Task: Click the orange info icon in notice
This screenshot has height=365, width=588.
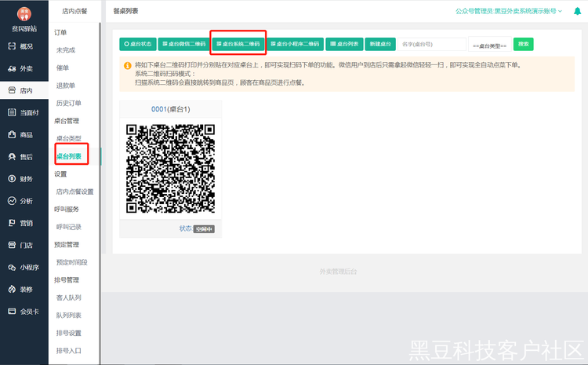Action: pos(128,66)
